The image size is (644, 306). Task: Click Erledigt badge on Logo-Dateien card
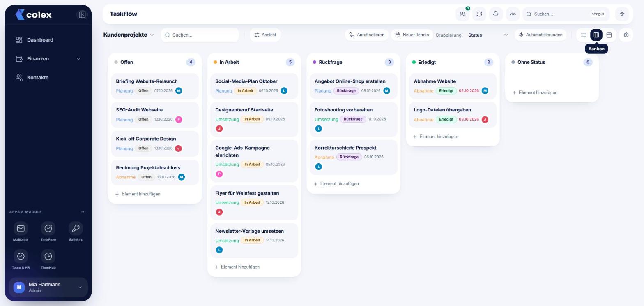[446, 120]
